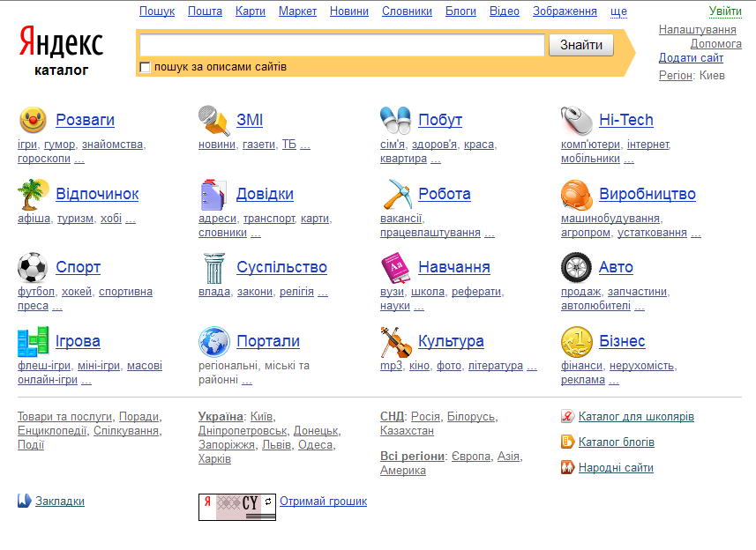Image resolution: width=756 pixels, height=550 pixels.
Task: Open the Розваги category heading
Action: (86, 120)
